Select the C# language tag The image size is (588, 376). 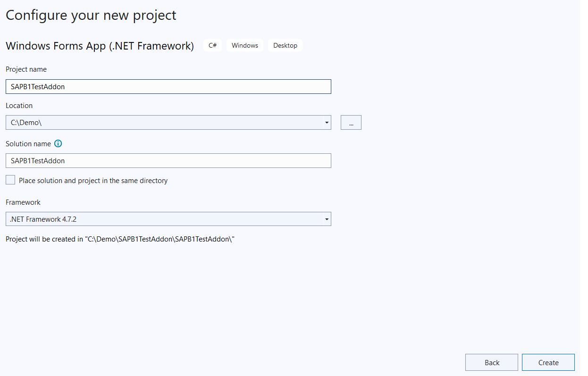pos(212,45)
